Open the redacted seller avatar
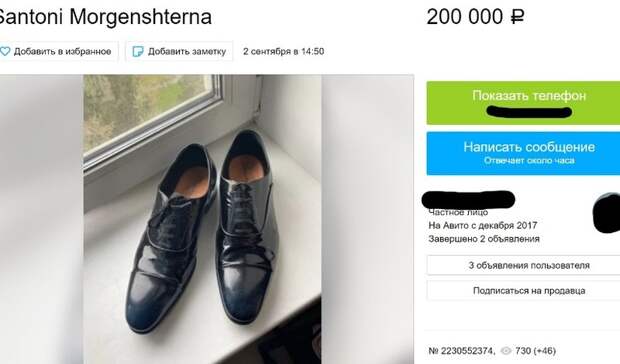This screenshot has height=364, width=620. (607, 213)
